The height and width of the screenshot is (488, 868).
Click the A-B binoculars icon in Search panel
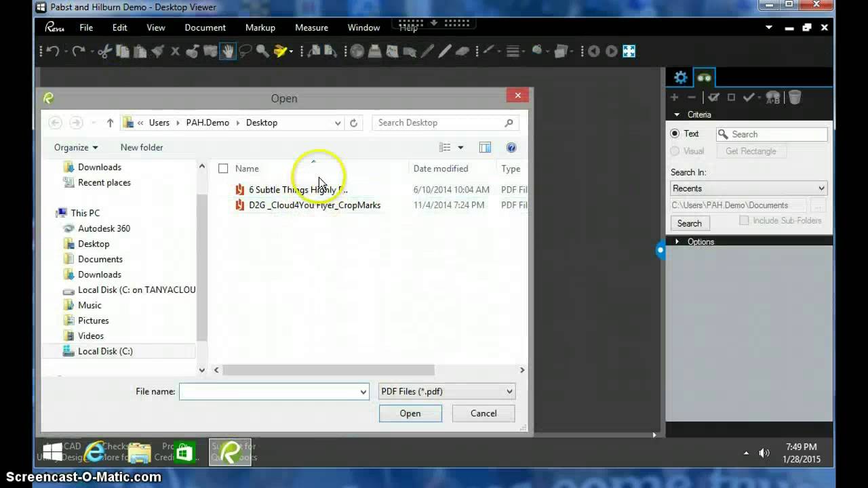772,98
